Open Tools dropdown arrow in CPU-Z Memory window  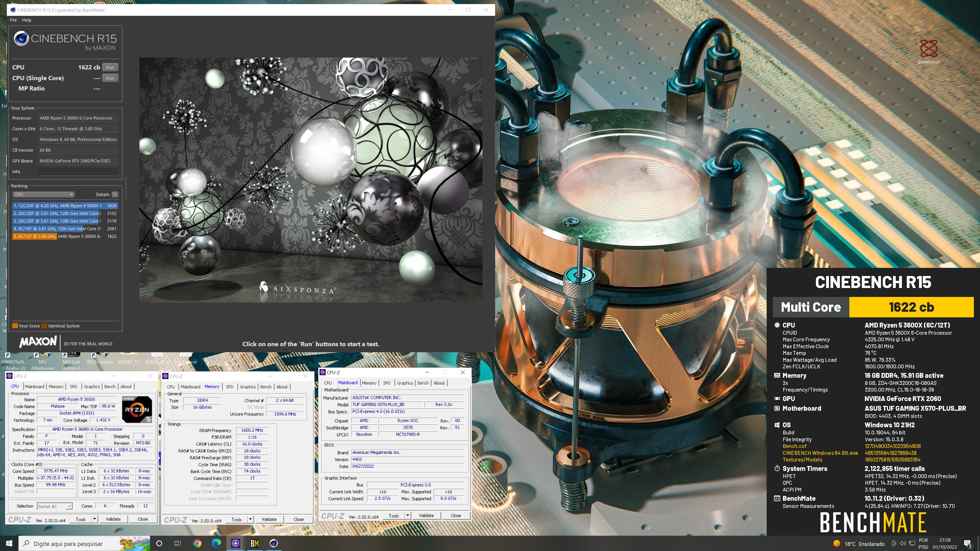[250, 519]
